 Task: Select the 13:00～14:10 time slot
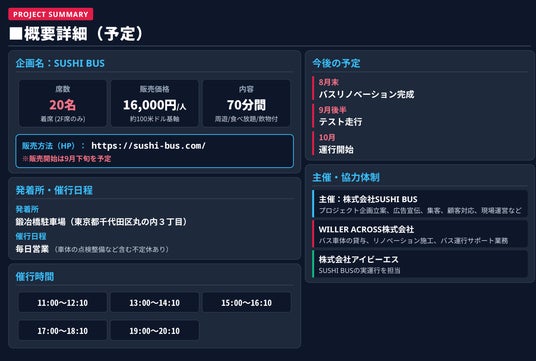(155, 303)
